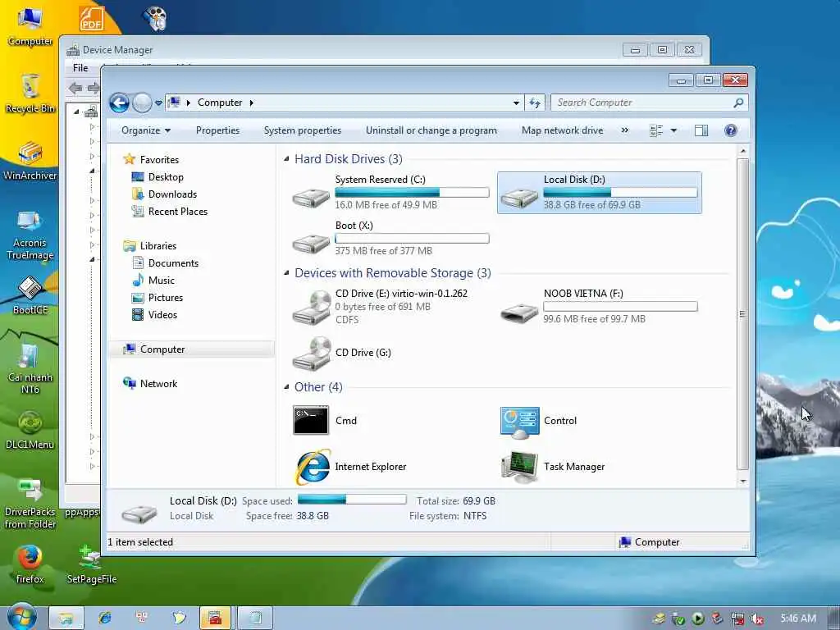Select the System Reserved (C:) drive icon
840x630 pixels.
click(311, 198)
